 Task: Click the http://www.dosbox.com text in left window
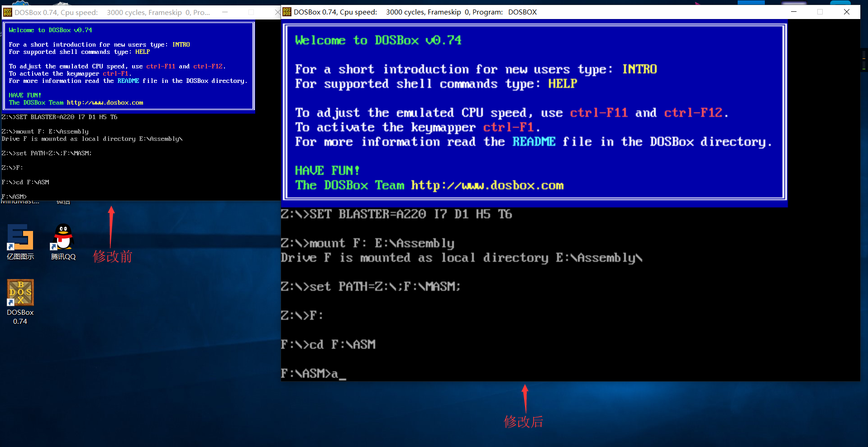[105, 103]
